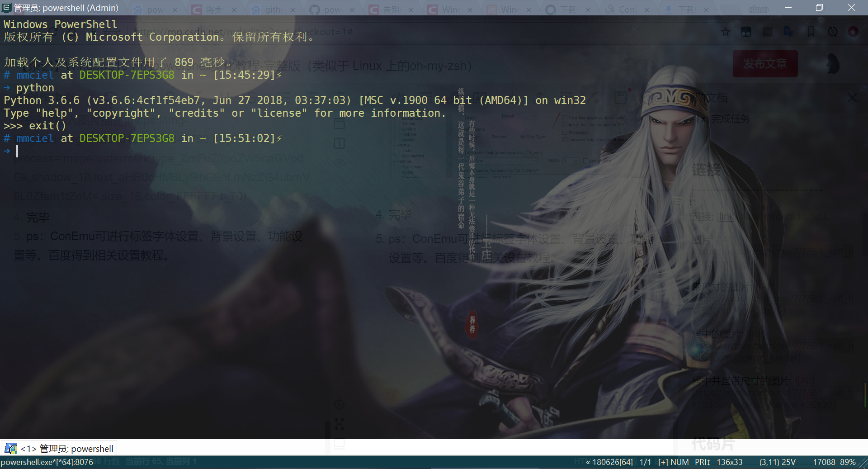
Task: Click the '>>> exit()' line
Action: 35,126
